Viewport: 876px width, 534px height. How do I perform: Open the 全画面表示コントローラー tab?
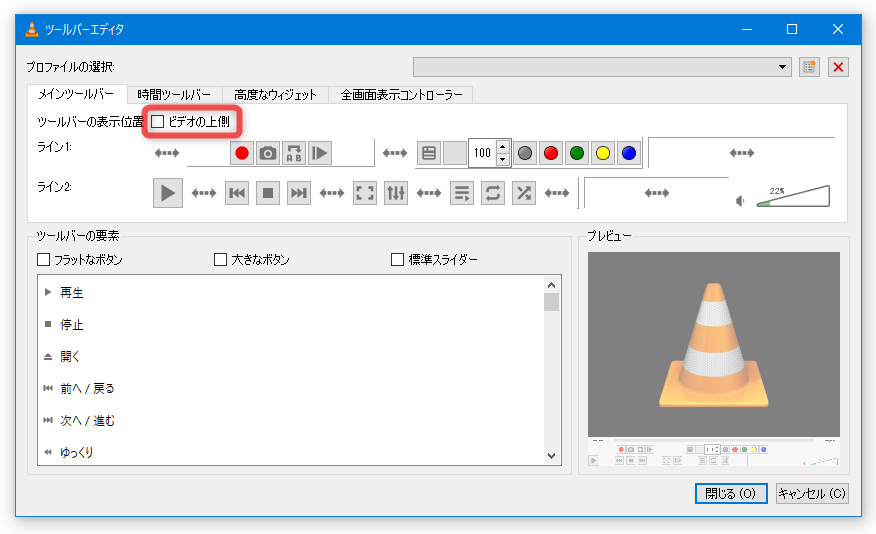click(401, 95)
